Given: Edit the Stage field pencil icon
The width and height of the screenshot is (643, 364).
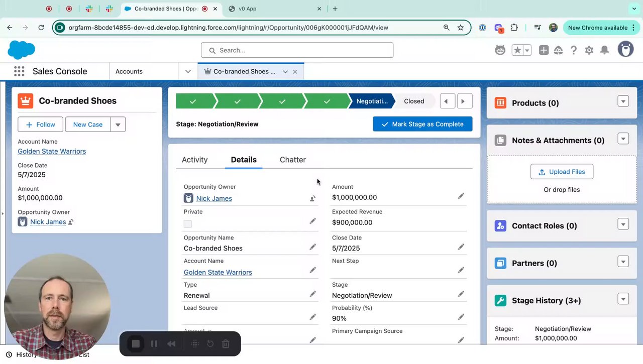Looking at the screenshot, I should point(461,294).
